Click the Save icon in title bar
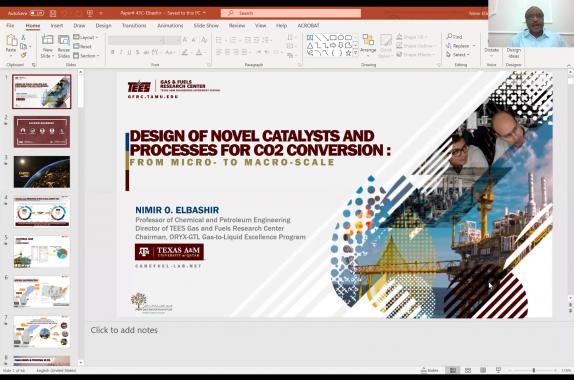This screenshot has height=380, width=574. 53,13
